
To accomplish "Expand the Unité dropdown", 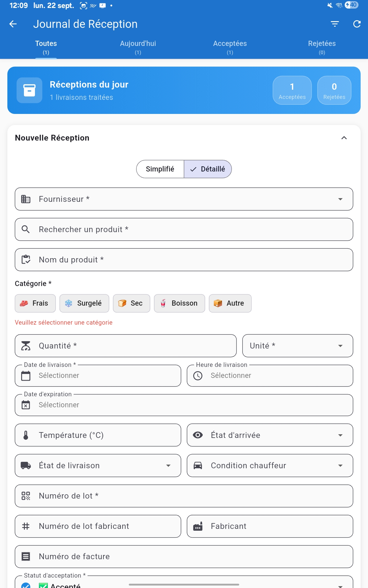I will pos(297,346).
